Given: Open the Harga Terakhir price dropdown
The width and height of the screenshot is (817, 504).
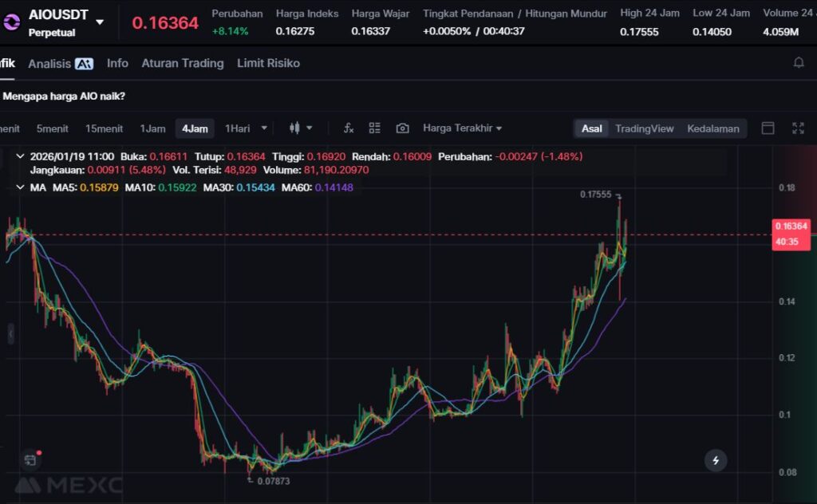Looking at the screenshot, I should point(462,128).
